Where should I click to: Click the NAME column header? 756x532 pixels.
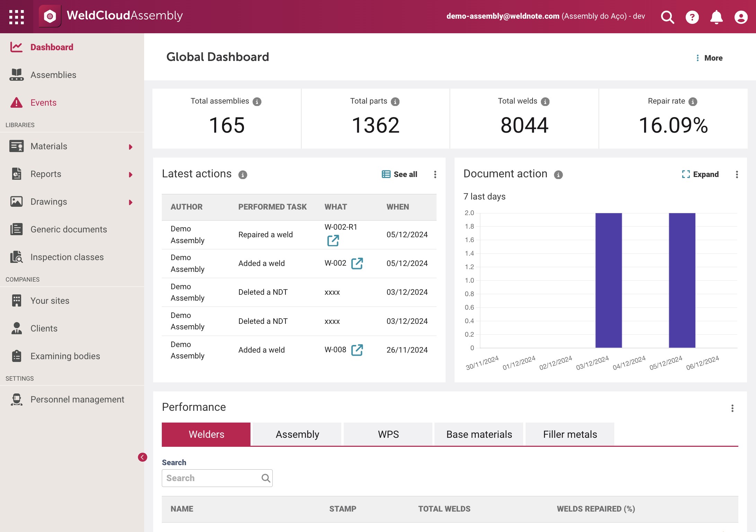click(x=182, y=509)
